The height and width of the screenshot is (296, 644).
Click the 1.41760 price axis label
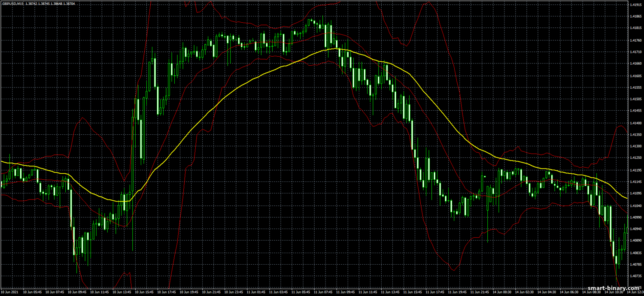click(636, 40)
